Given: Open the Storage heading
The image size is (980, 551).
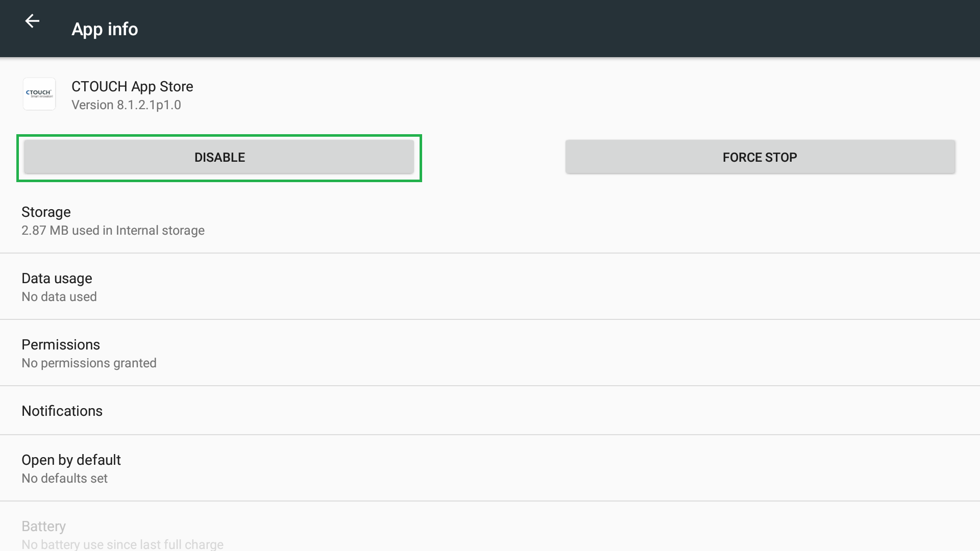Looking at the screenshot, I should (46, 212).
